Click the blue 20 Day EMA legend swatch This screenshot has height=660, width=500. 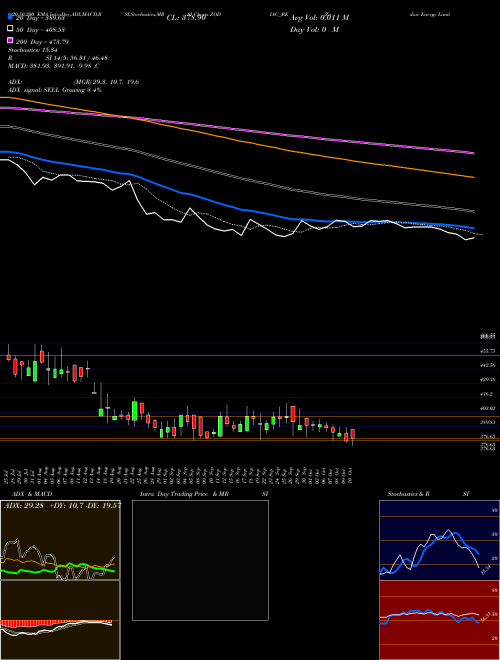click(10, 17)
